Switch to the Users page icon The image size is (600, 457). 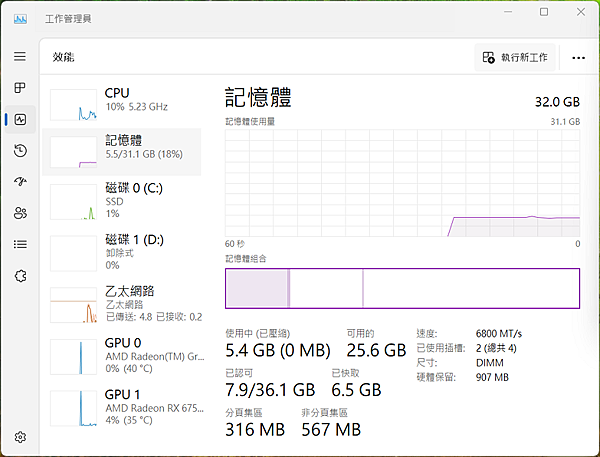pyautogui.click(x=20, y=212)
